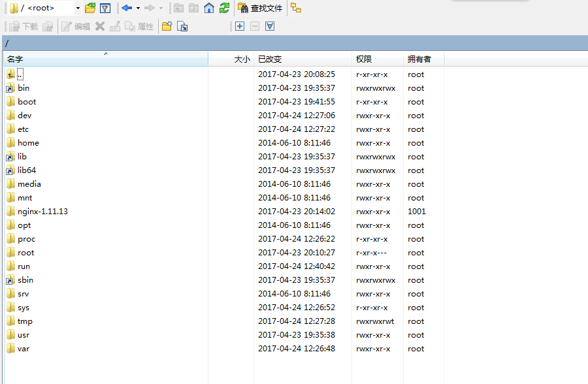The height and width of the screenshot is (384, 588).
Task: Click the forward navigation arrow
Action: pos(150,8)
